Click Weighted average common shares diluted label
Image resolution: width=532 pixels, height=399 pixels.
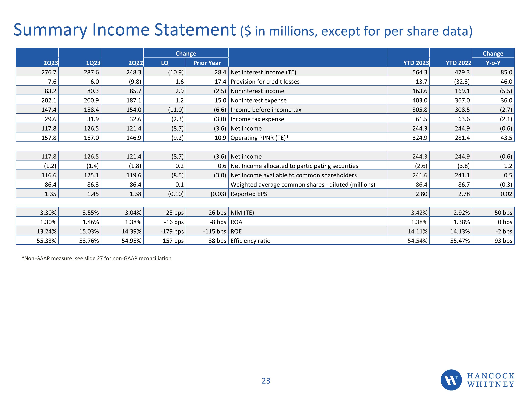click(303, 184)
